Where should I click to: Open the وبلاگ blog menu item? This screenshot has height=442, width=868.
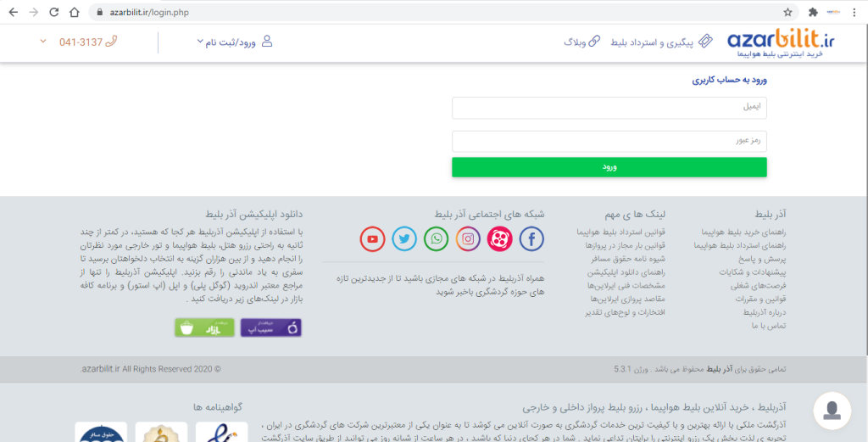pos(581,42)
